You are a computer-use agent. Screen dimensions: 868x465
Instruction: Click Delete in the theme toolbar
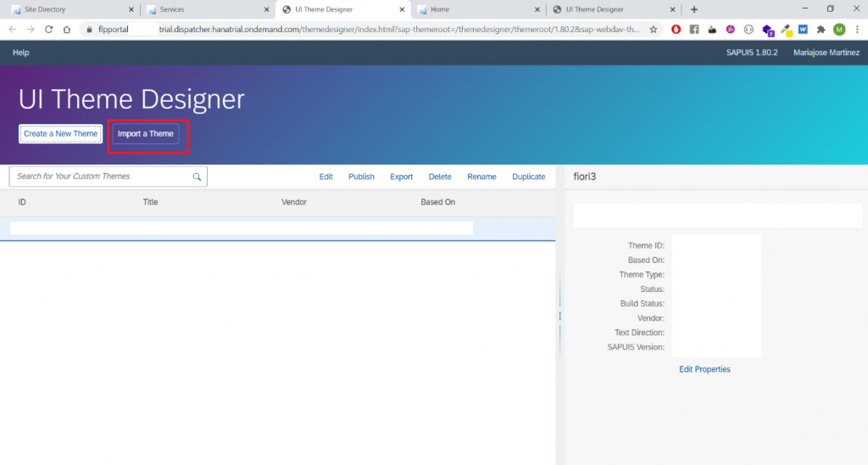440,176
